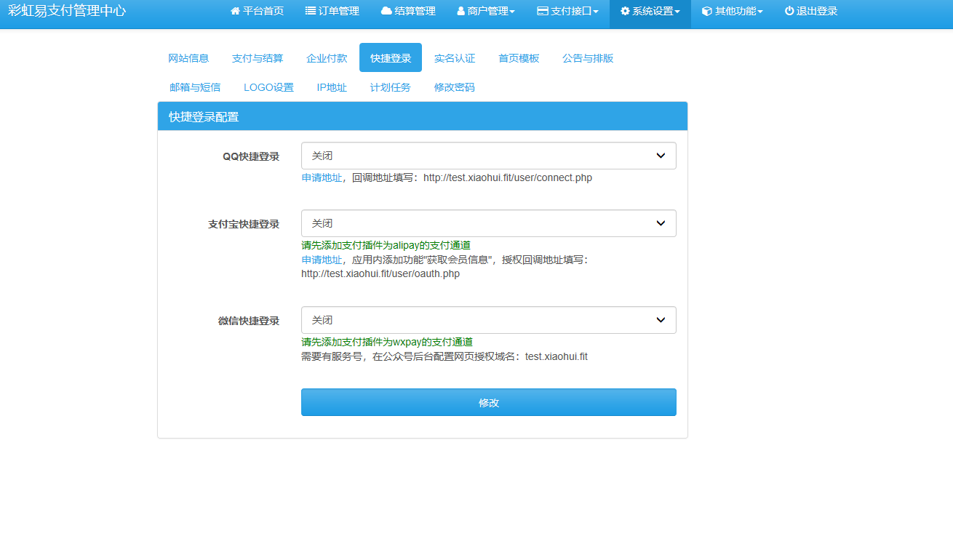Click 申请地址 link under 支付宝快捷登录
The width and height of the screenshot is (953, 560).
click(x=322, y=260)
